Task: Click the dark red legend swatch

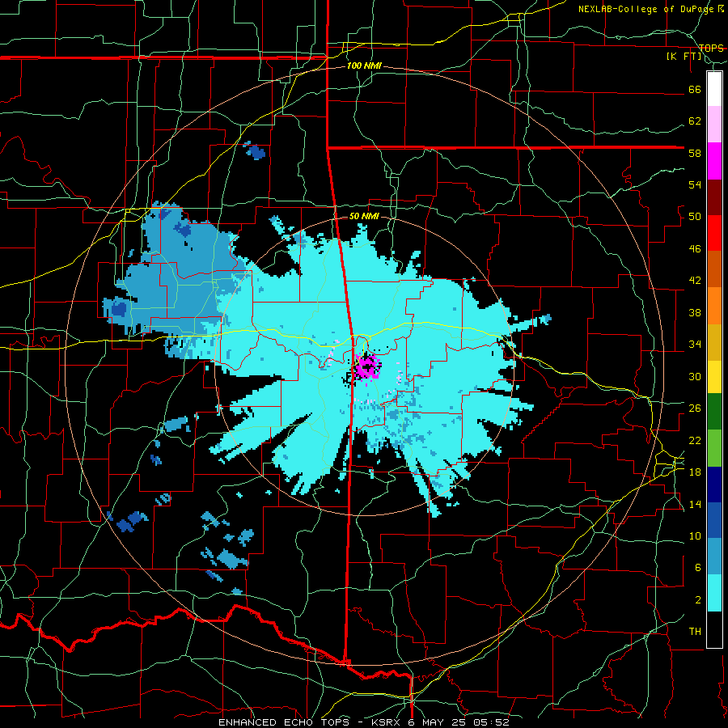Action: [x=714, y=197]
